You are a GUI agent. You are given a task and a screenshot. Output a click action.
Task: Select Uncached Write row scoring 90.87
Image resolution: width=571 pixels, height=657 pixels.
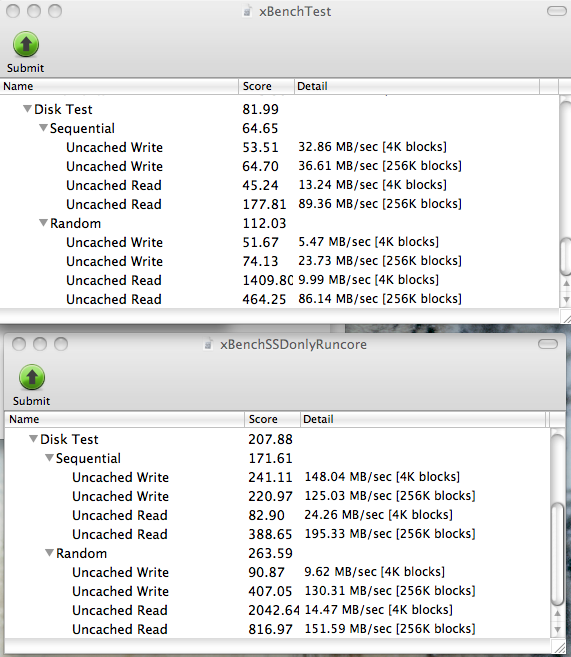point(277,572)
